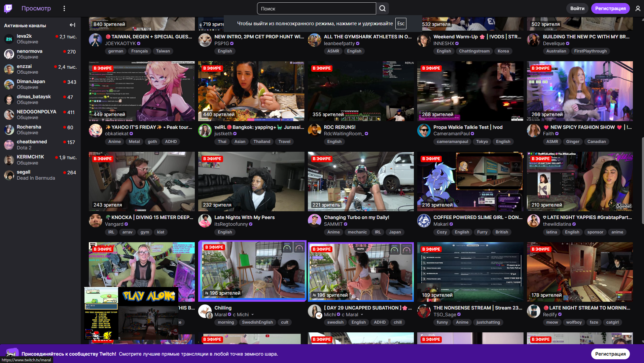Select the Thailand tag under justketh
Screen dimensions: 644x363
point(262,142)
